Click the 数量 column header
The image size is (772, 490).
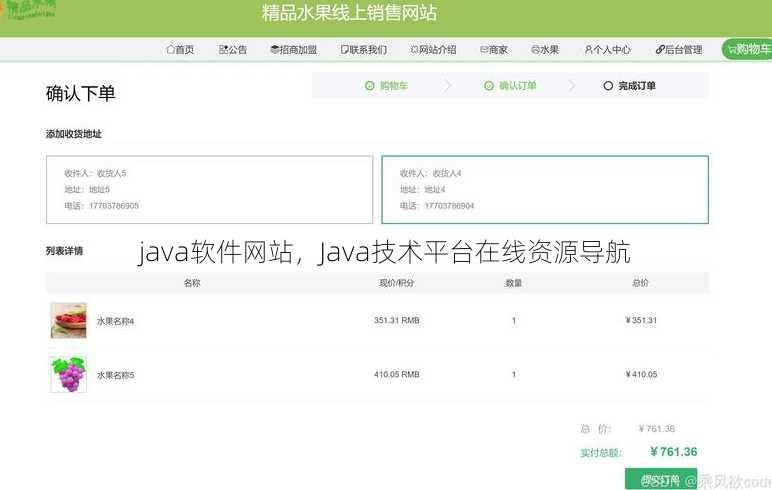point(514,283)
